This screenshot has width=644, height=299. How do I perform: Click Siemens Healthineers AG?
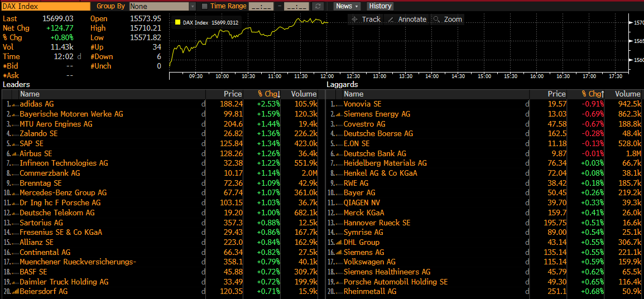[387, 272]
